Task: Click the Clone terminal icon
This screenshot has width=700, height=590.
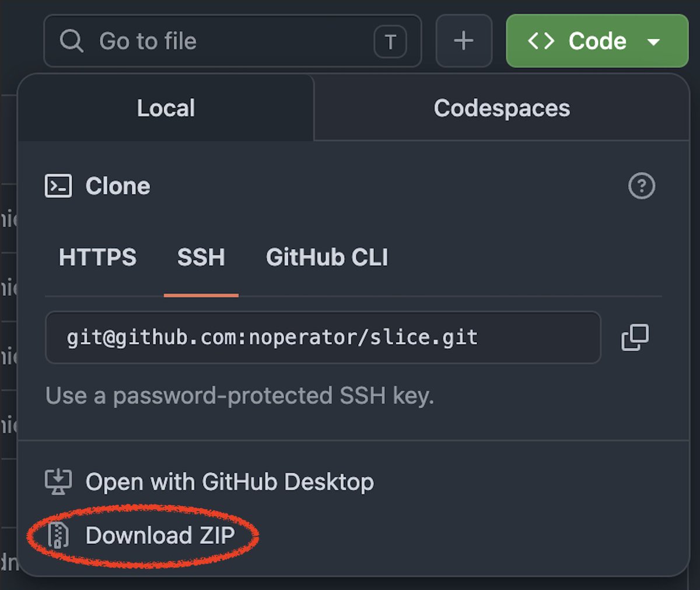Action: tap(58, 186)
